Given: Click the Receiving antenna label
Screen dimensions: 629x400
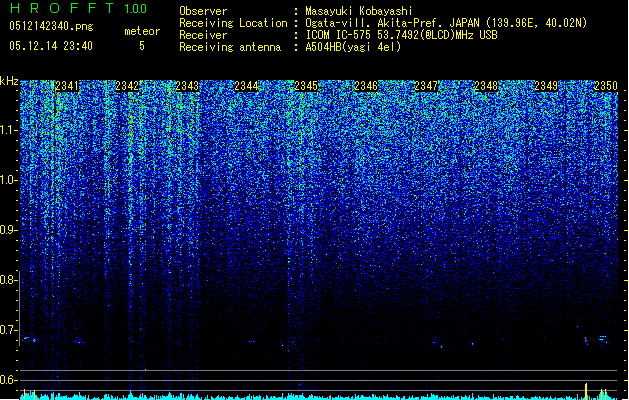Looking at the screenshot, I should (230, 47).
